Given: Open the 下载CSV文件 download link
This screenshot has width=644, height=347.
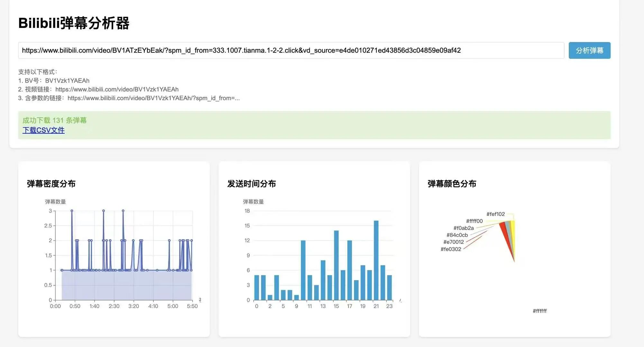Looking at the screenshot, I should click(43, 130).
